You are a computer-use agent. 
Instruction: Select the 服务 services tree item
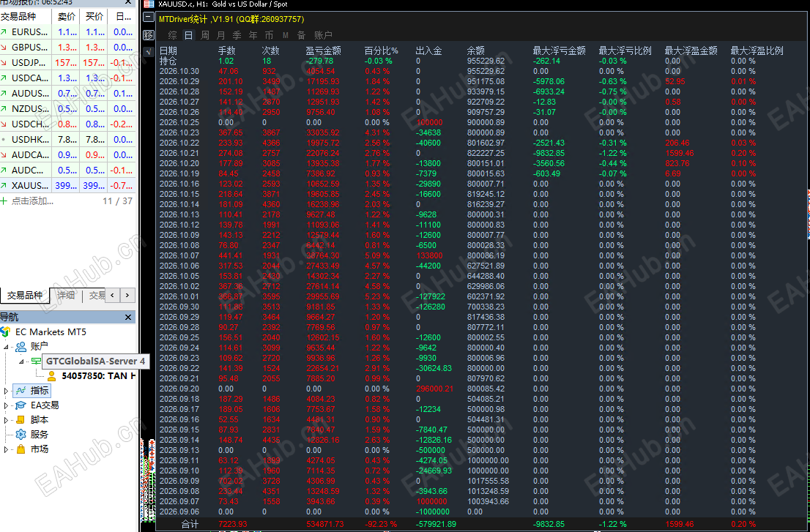[x=40, y=435]
